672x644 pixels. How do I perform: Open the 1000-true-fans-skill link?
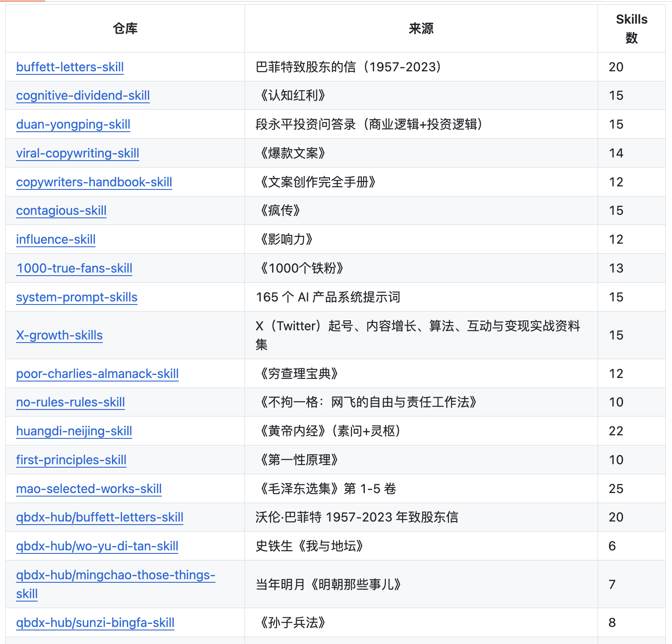click(x=74, y=268)
